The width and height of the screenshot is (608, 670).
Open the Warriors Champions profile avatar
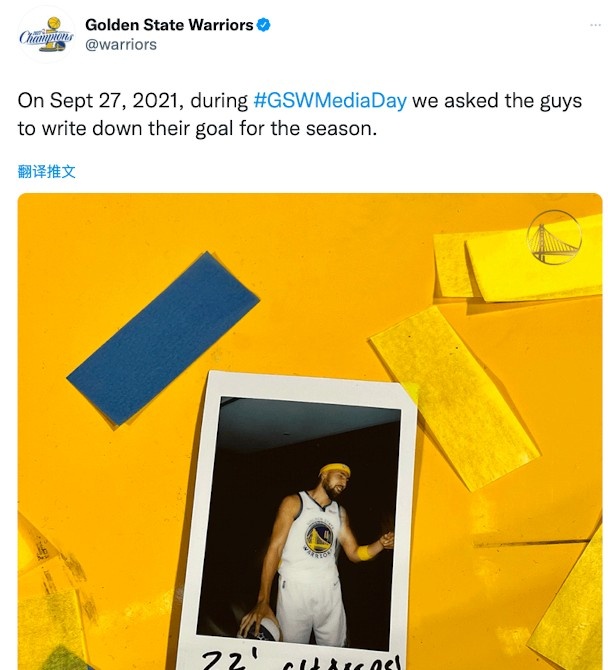46,35
